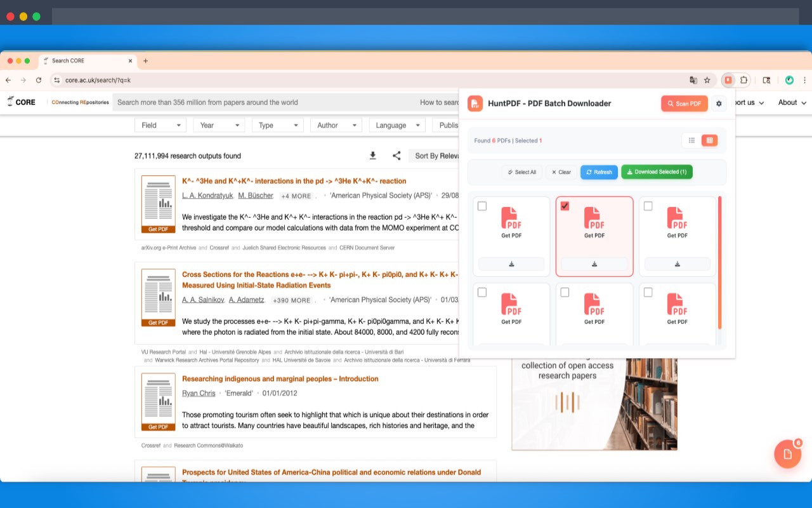Check the fourth PDF card's checkbox
Screen dimensions: 812x508
pyautogui.click(x=482, y=292)
